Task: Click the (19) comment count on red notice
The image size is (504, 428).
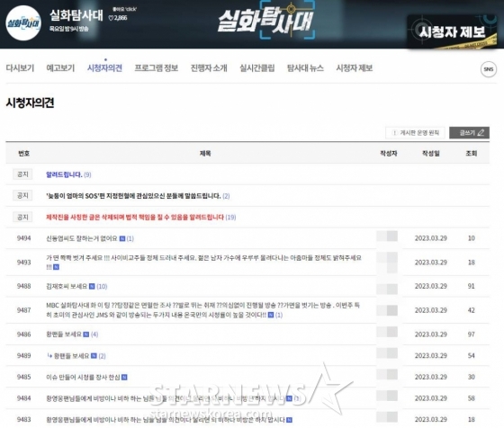Action: pyautogui.click(x=230, y=218)
